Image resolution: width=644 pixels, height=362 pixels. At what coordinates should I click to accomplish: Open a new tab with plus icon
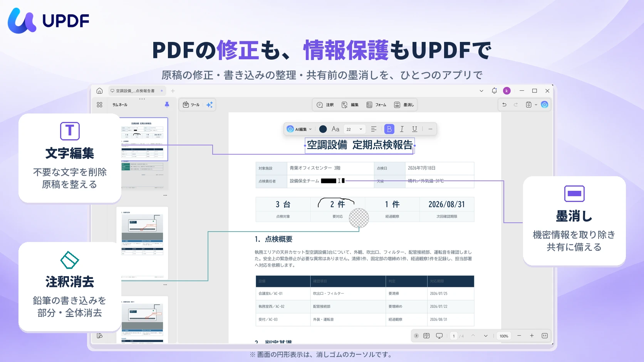click(173, 91)
